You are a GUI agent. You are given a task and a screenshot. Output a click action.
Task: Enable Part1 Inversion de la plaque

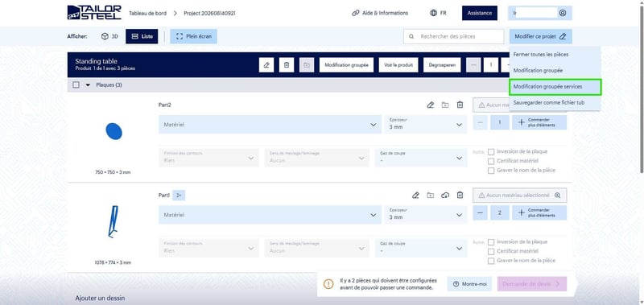pyautogui.click(x=491, y=242)
